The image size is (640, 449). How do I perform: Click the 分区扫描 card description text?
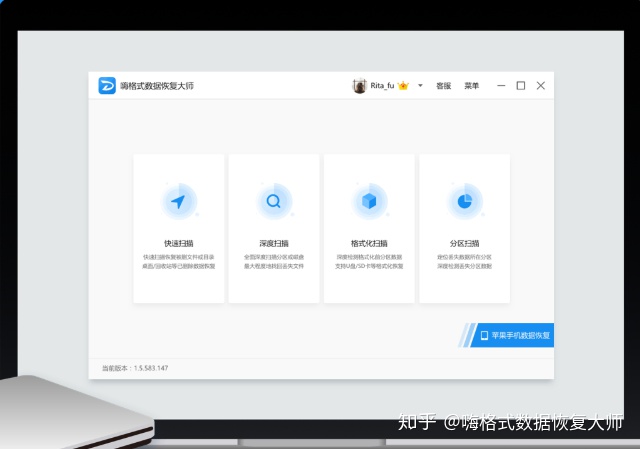coord(464,262)
